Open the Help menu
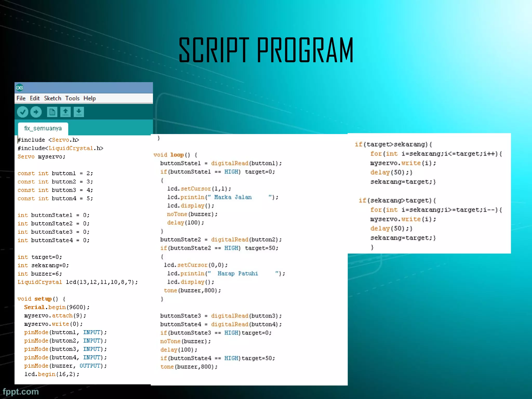Screen dimensions: 532x399 point(90,98)
